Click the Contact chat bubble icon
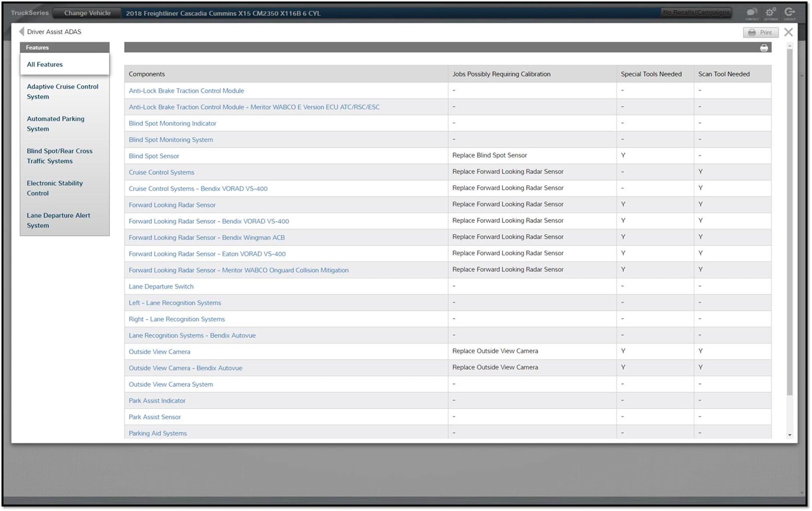This screenshot has height=511, width=812. click(752, 13)
